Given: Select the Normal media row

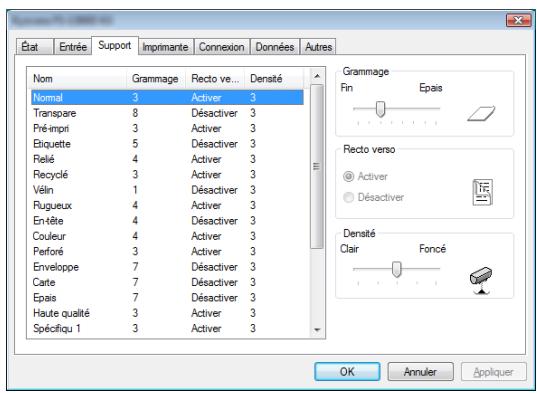Looking at the screenshot, I should (x=167, y=98).
